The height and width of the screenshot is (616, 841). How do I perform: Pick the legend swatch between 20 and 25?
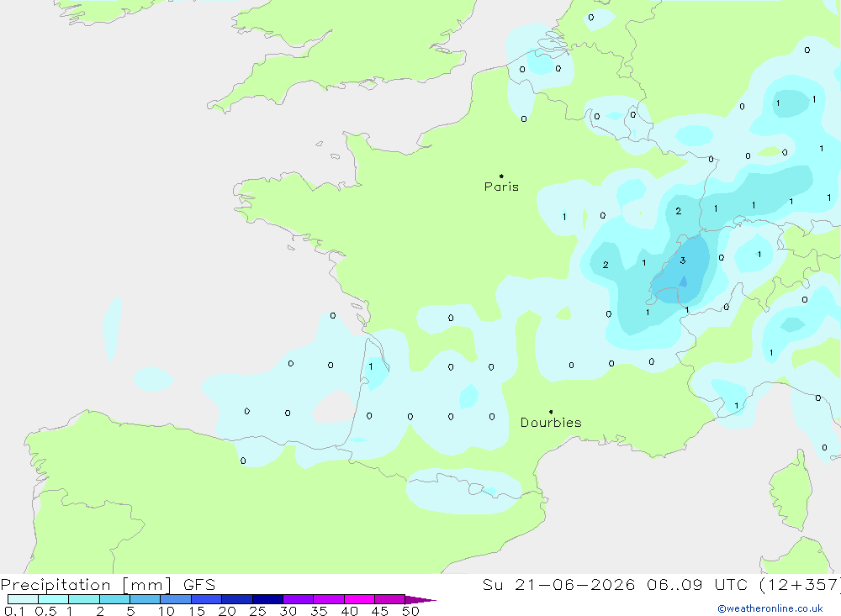point(237,599)
